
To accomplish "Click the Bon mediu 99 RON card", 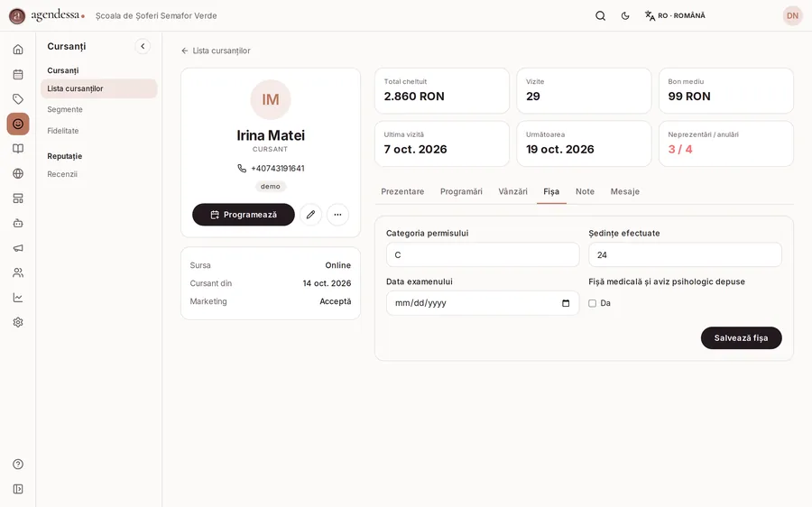I will coord(726,90).
